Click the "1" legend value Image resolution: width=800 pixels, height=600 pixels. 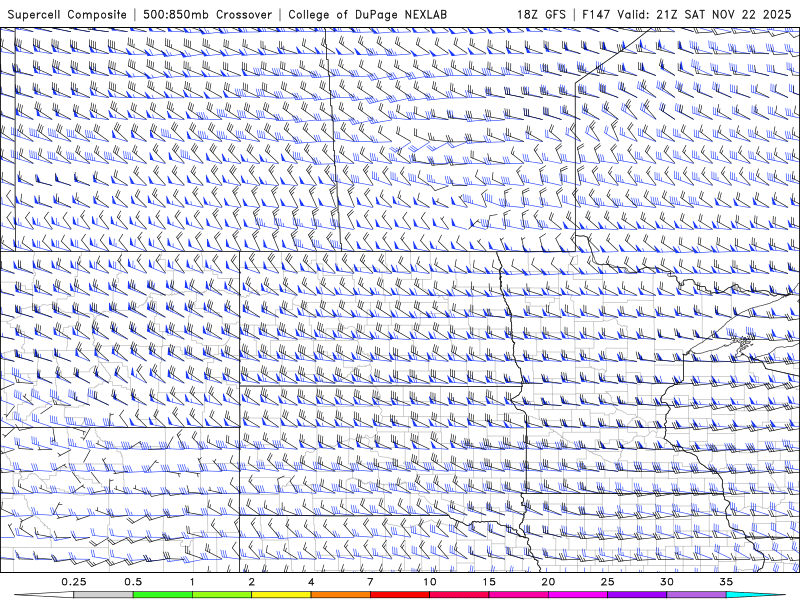(192, 582)
